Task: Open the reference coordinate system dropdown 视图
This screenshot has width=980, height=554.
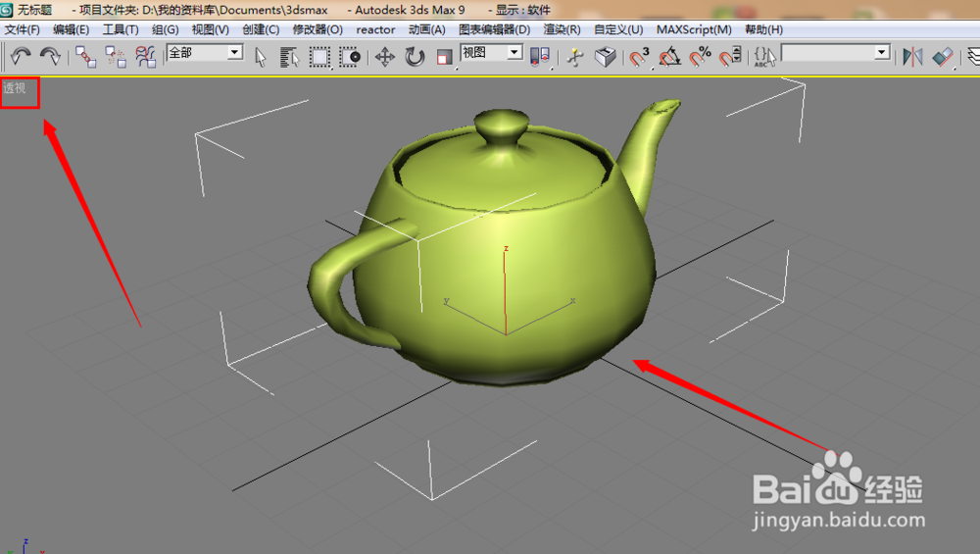Action: tap(491, 53)
